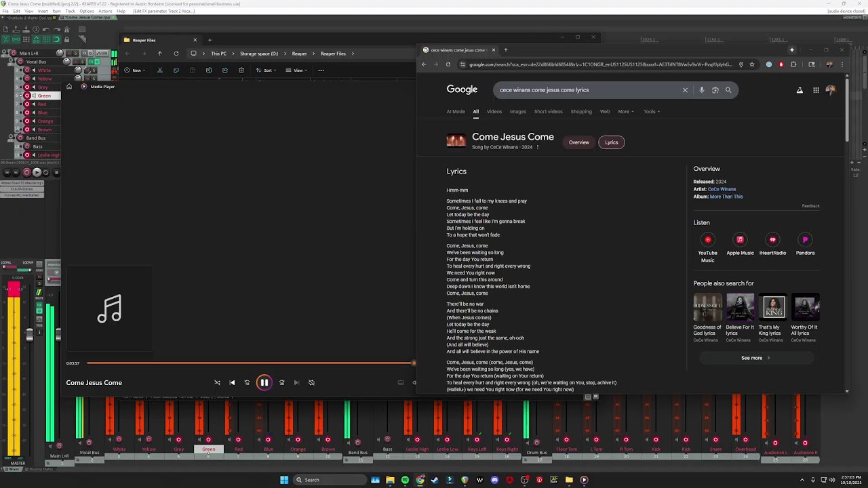Image resolution: width=868 pixels, height=488 pixels.
Task: Collapse Vocal Bus folder in track panel
Action: coord(12,62)
